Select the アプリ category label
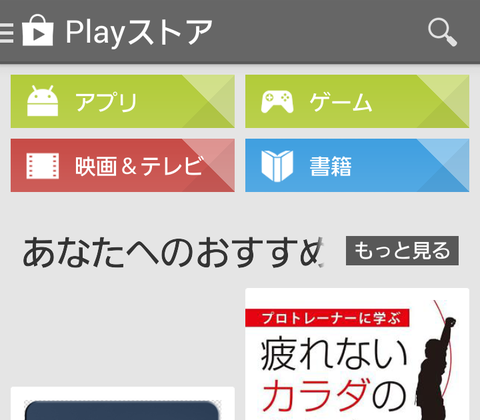The width and height of the screenshot is (480, 420). click(106, 102)
